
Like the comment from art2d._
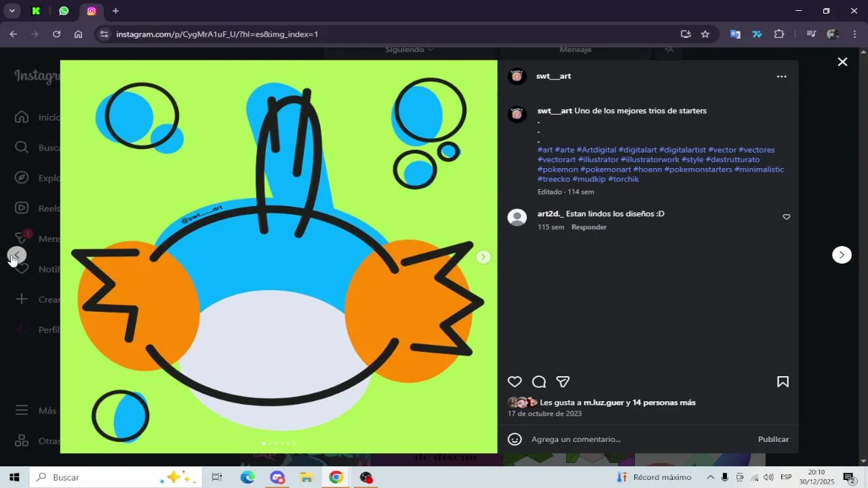tap(787, 217)
